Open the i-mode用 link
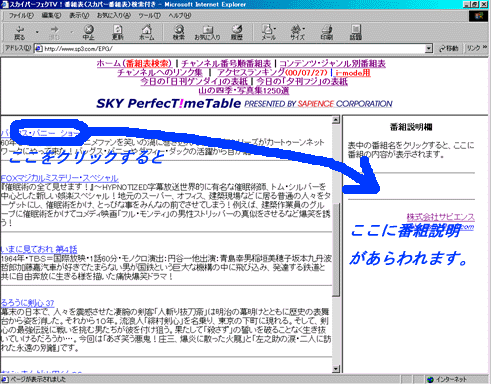This screenshot has height=384, width=491. 353,72
